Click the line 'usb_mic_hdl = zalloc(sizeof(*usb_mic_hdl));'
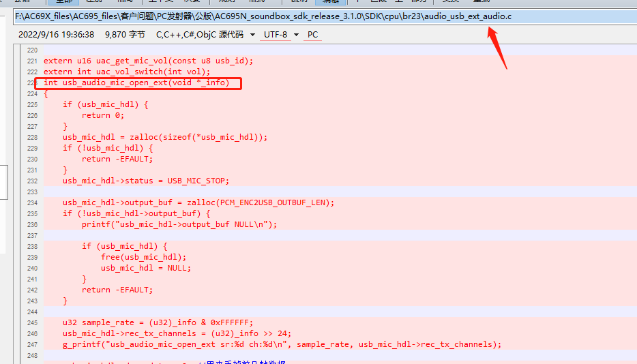Screen dimensions: 637x364 165,137
